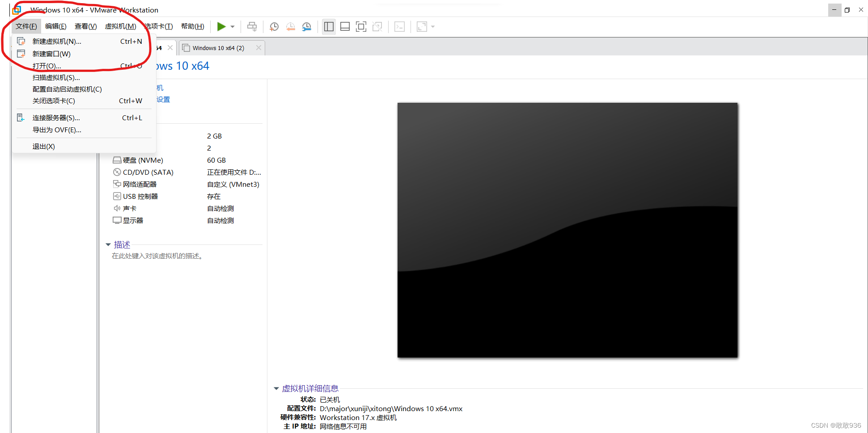Click the Unity mode toolbar icon

377,27
